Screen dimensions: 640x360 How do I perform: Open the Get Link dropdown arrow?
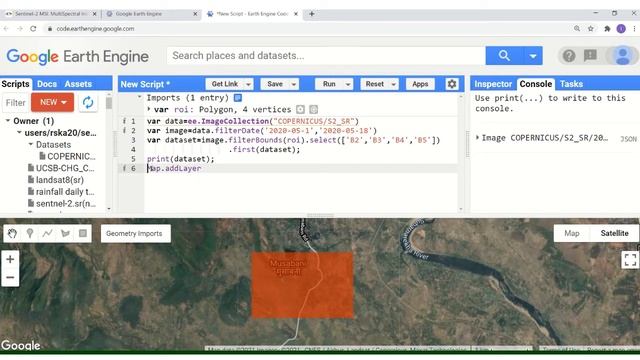(248, 84)
